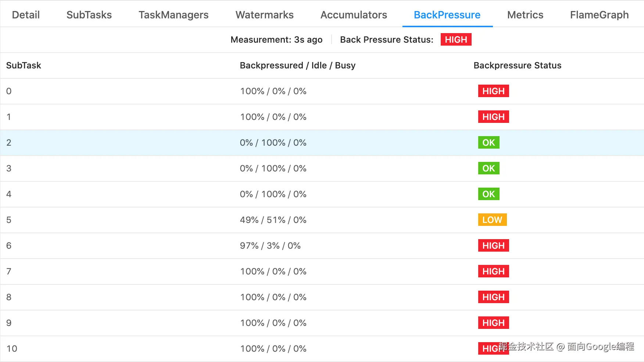644x362 pixels.
Task: Click the 49% / 51% / 0% ratio cell
Action: pos(273,220)
